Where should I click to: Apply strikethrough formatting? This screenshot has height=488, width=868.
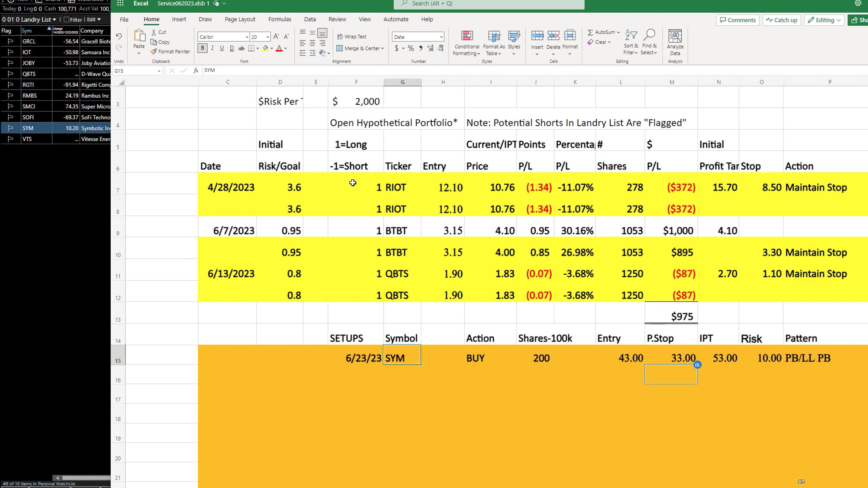point(241,48)
